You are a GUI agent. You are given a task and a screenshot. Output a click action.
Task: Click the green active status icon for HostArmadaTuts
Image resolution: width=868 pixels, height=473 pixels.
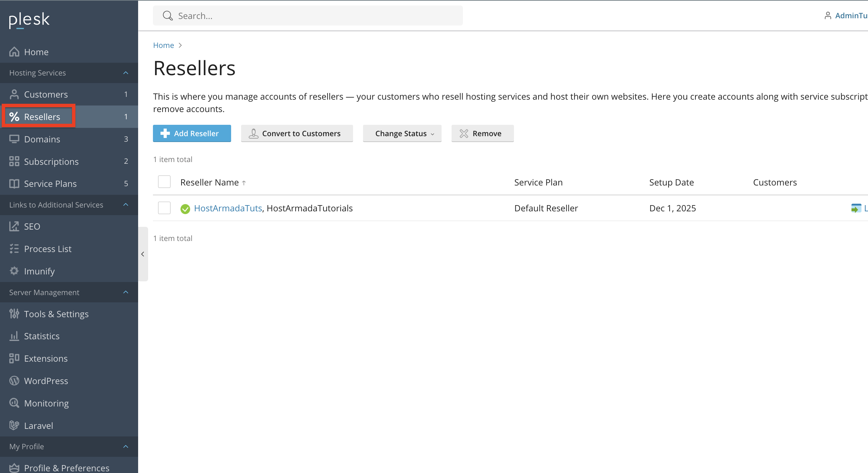click(185, 209)
